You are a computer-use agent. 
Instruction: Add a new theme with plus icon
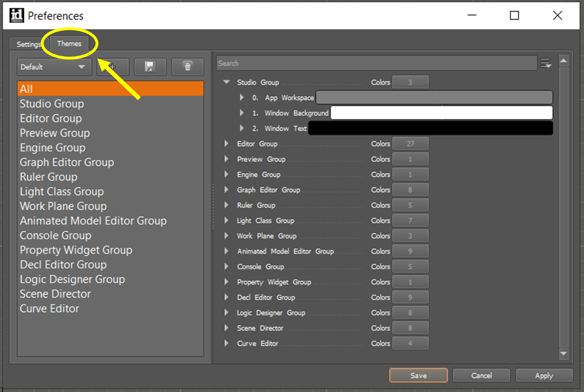click(x=113, y=67)
